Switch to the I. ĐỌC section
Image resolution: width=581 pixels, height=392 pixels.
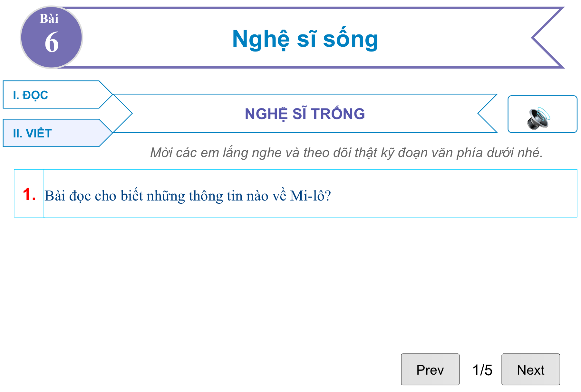coord(48,95)
